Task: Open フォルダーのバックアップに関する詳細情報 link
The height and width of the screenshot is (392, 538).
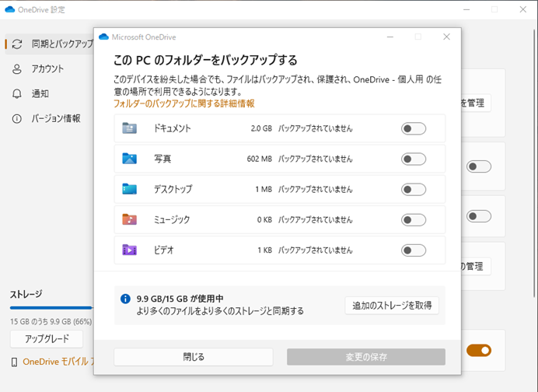Action: tap(183, 103)
